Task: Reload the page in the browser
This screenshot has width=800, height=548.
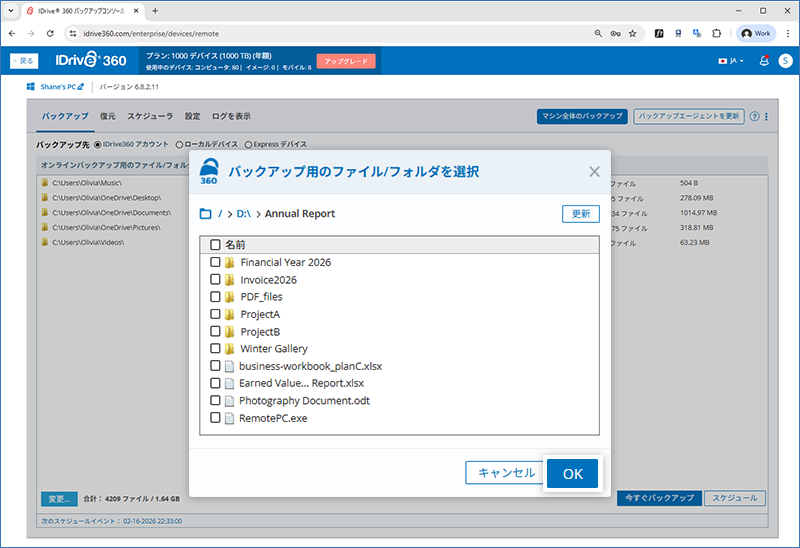Action: click(50, 33)
